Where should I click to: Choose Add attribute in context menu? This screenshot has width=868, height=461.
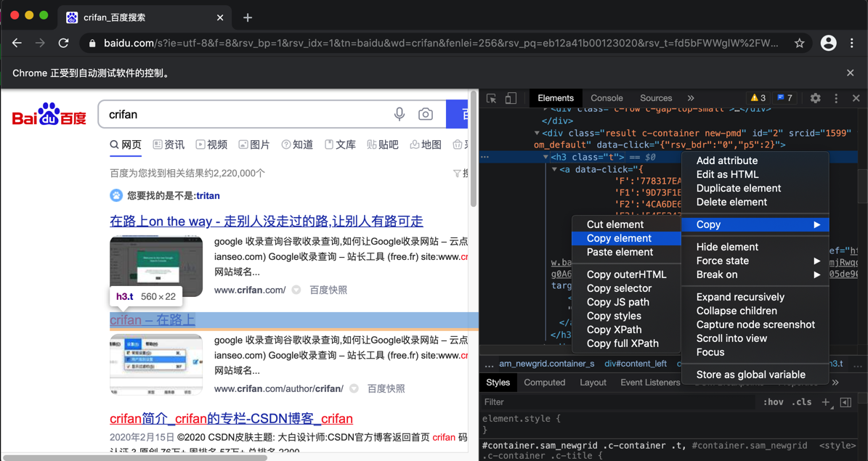(x=755, y=160)
